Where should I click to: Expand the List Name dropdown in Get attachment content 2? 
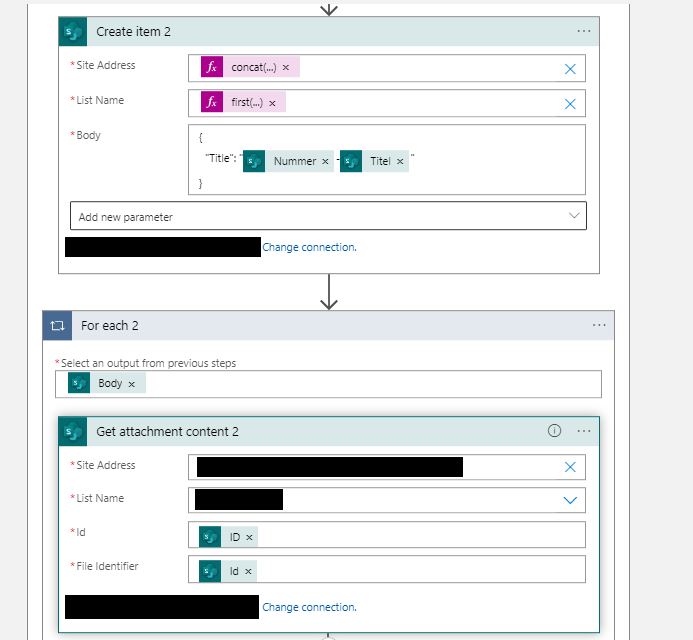click(x=570, y=500)
